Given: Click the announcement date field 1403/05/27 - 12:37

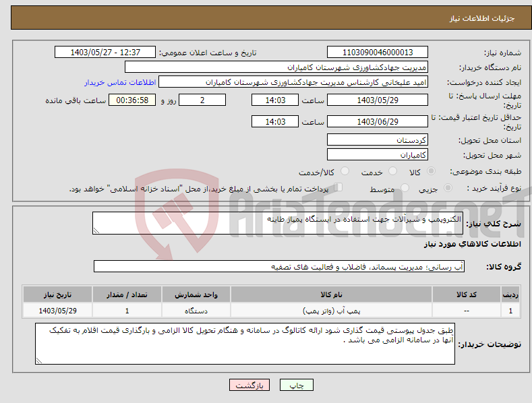Looking at the screenshot, I should [105, 53].
